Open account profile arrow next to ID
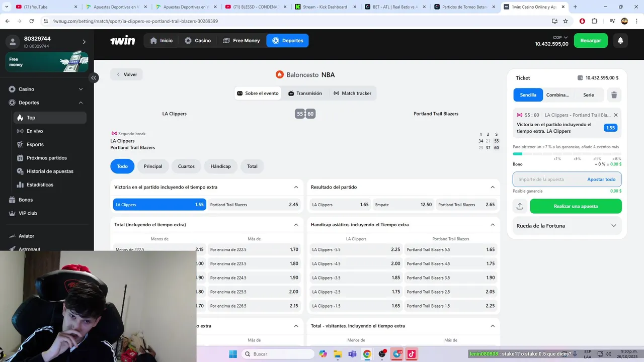This screenshot has width=644, height=362. pyautogui.click(x=84, y=42)
